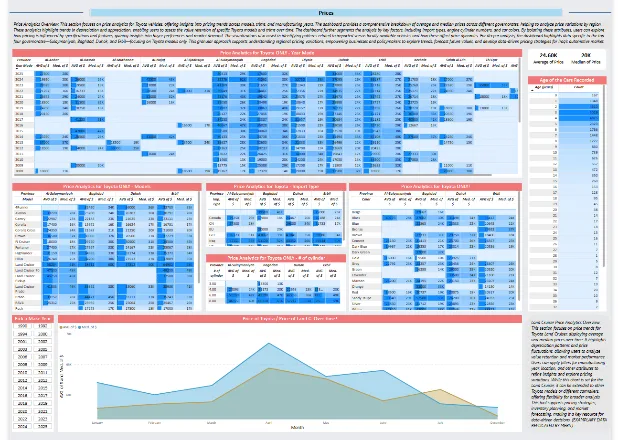
Task: Click the Corolla row in Models table
Action: 104,224
